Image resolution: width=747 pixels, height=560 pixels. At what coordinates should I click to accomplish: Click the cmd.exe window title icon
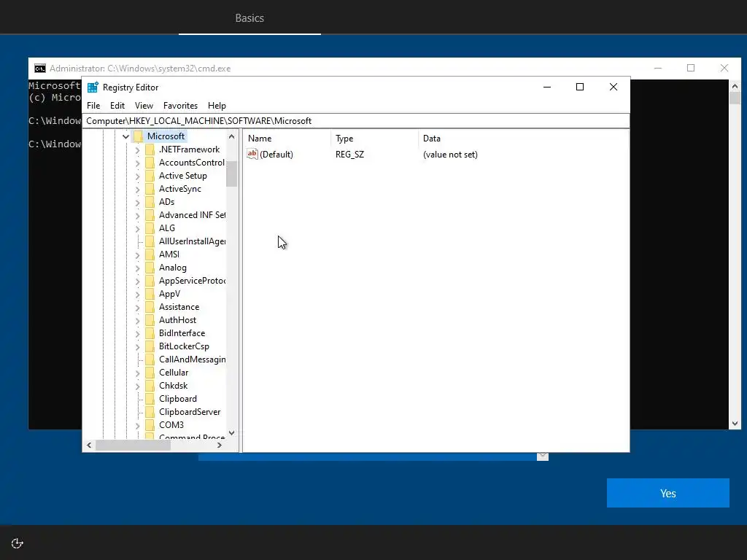coord(40,69)
